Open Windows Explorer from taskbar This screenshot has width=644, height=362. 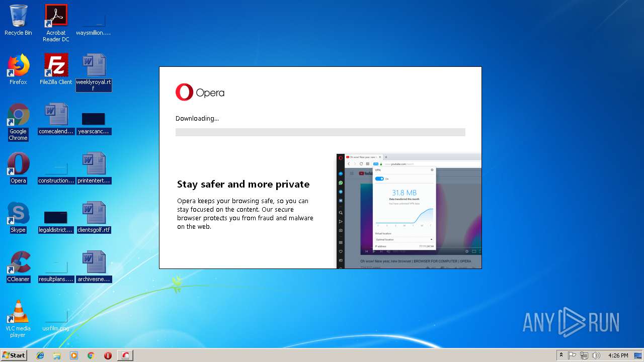pos(57,355)
